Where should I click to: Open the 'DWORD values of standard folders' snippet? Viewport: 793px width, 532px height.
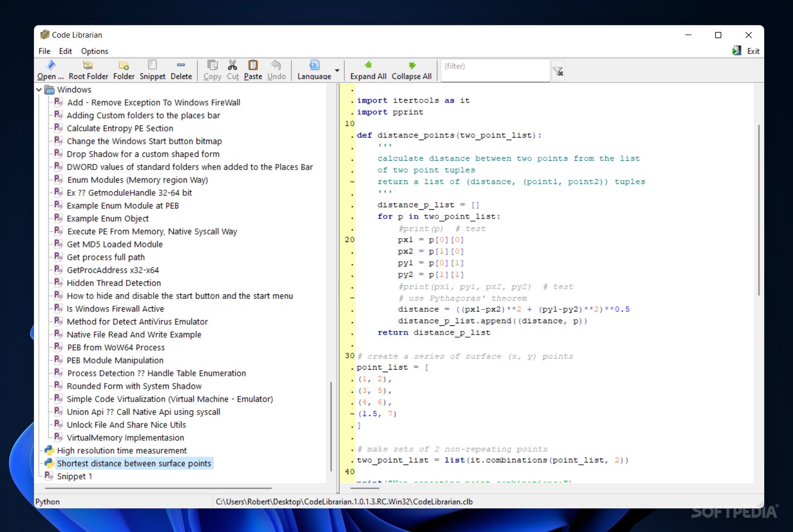tap(190, 167)
